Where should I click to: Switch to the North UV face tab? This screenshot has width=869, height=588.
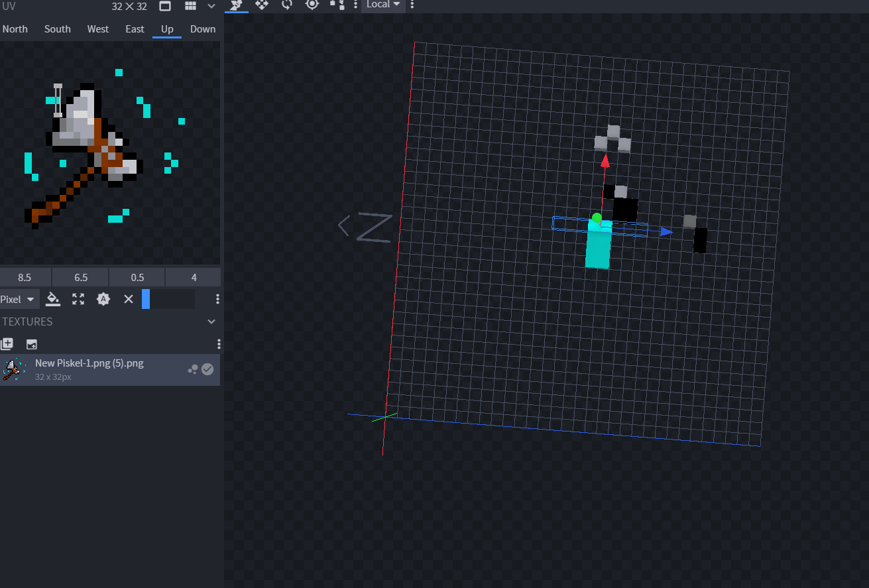(15, 29)
